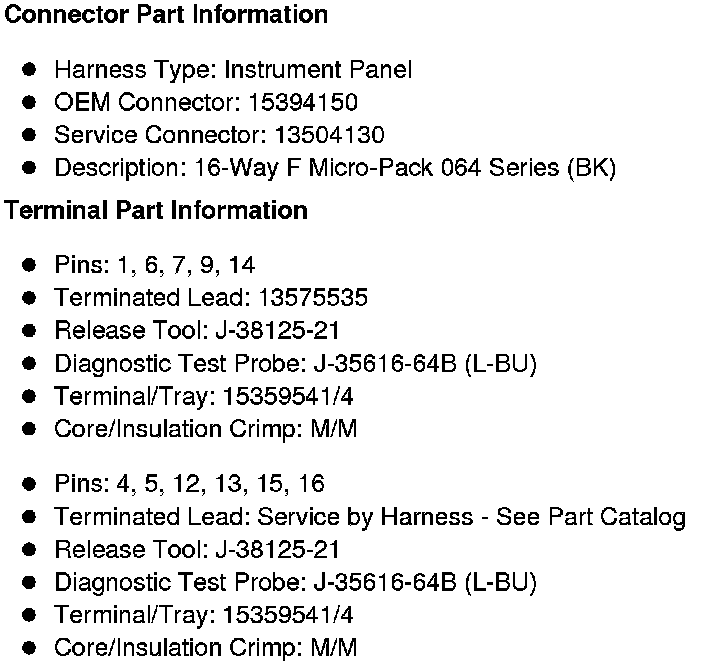
Task: Click the Connector Part Information heading
Action: 166,14
